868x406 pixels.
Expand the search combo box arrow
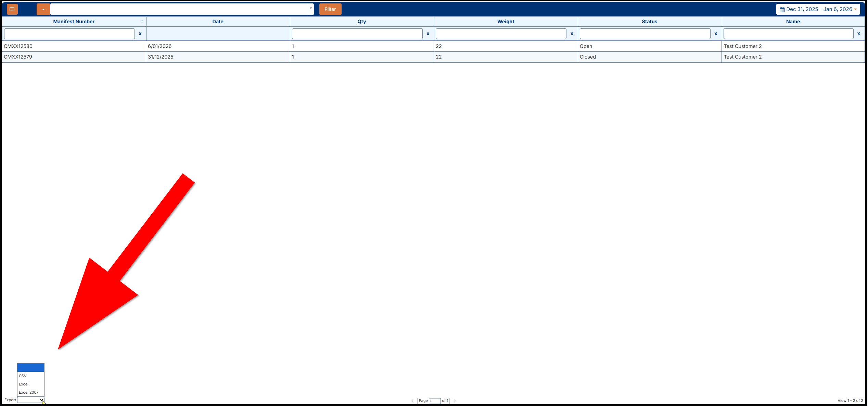click(x=310, y=9)
